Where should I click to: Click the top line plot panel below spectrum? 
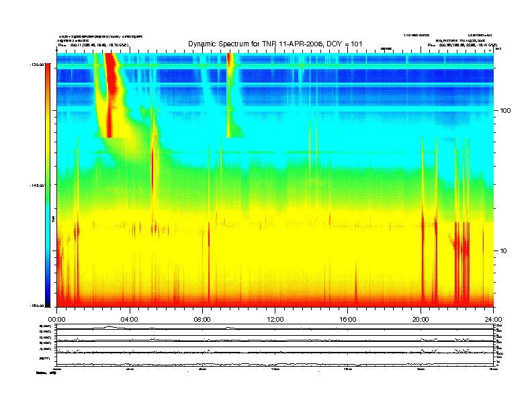tap(275, 328)
